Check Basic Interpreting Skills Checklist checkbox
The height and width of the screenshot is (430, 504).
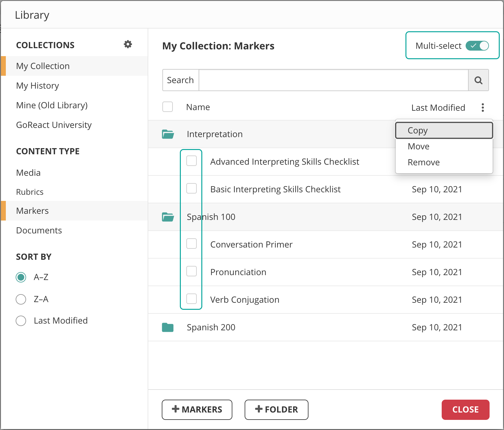[192, 188]
